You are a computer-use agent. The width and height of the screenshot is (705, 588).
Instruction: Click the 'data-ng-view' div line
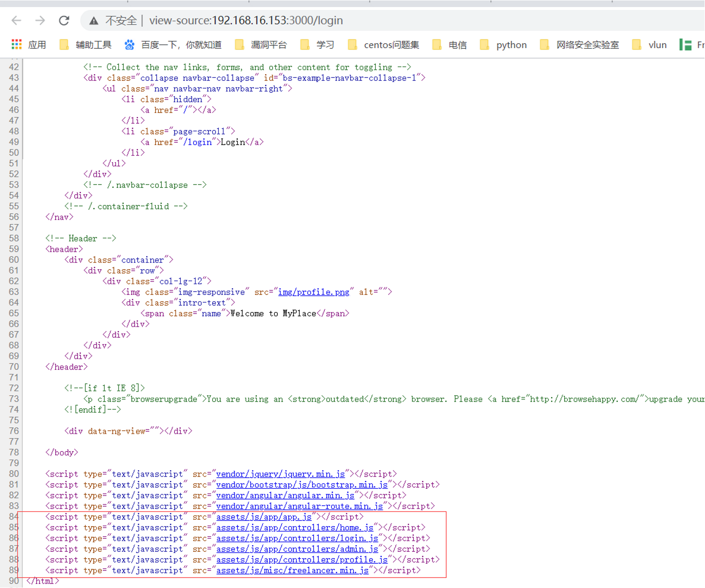tap(128, 431)
